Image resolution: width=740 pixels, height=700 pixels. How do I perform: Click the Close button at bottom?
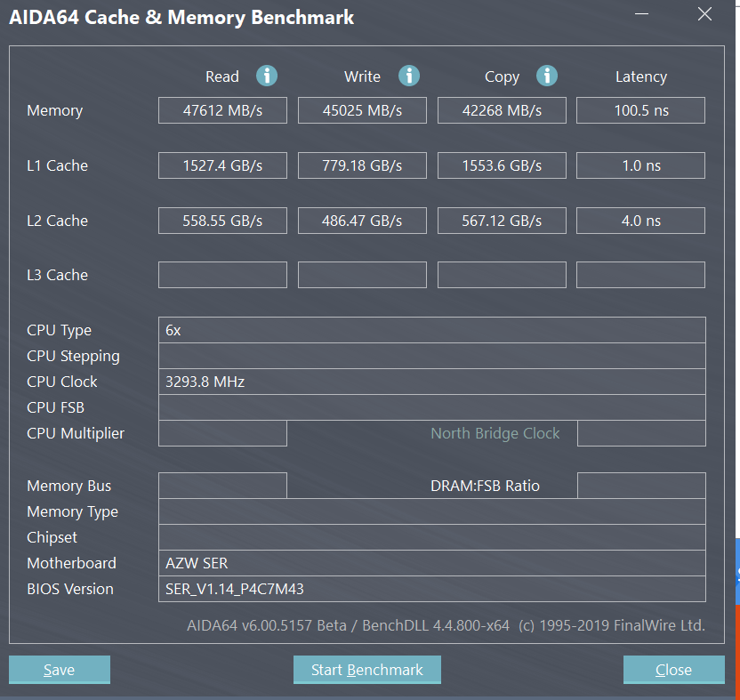tap(673, 670)
